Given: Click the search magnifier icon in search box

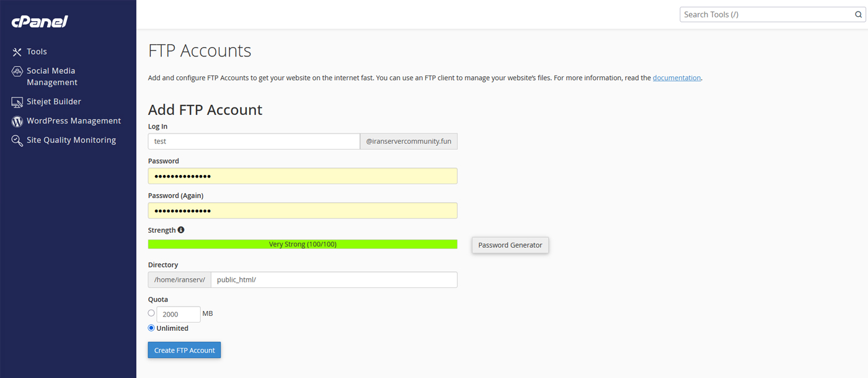Looking at the screenshot, I should tap(859, 14).
